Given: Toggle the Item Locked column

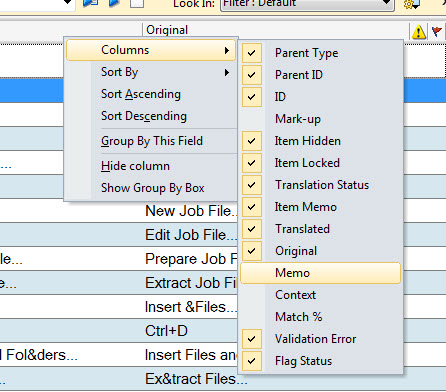Looking at the screenshot, I should [320, 163].
